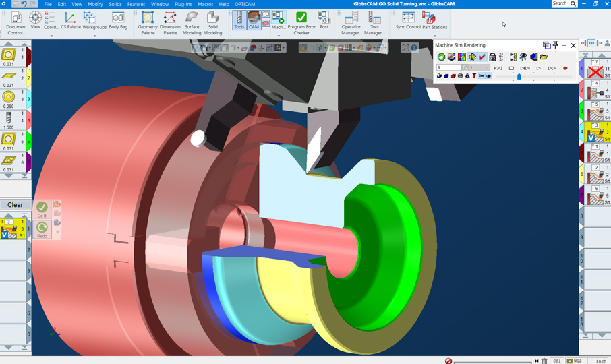Open the CS Palette

70,20
